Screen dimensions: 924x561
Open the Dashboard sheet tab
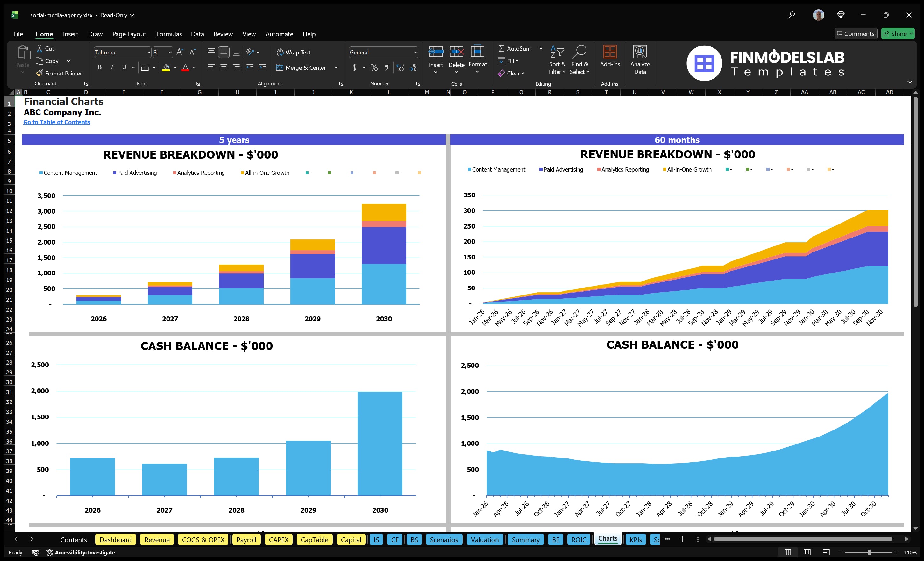(116, 540)
